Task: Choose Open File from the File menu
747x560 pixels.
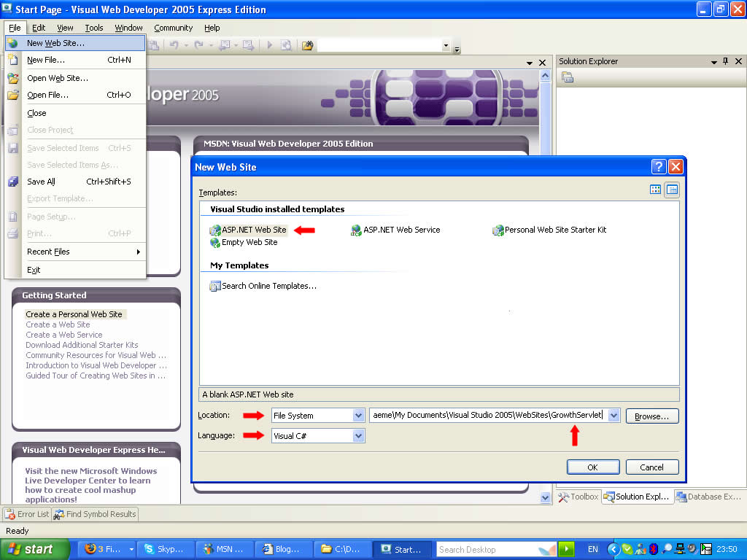Action: tap(75, 95)
